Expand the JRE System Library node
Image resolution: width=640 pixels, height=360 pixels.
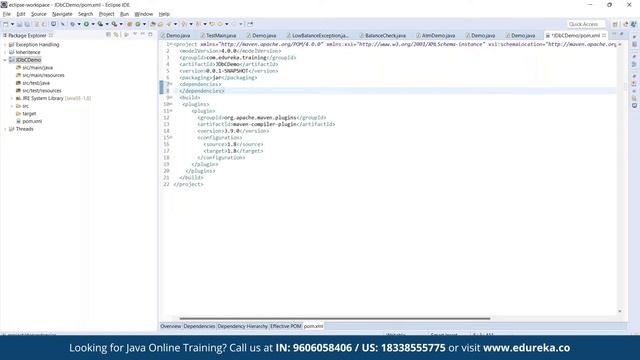(x=12, y=98)
